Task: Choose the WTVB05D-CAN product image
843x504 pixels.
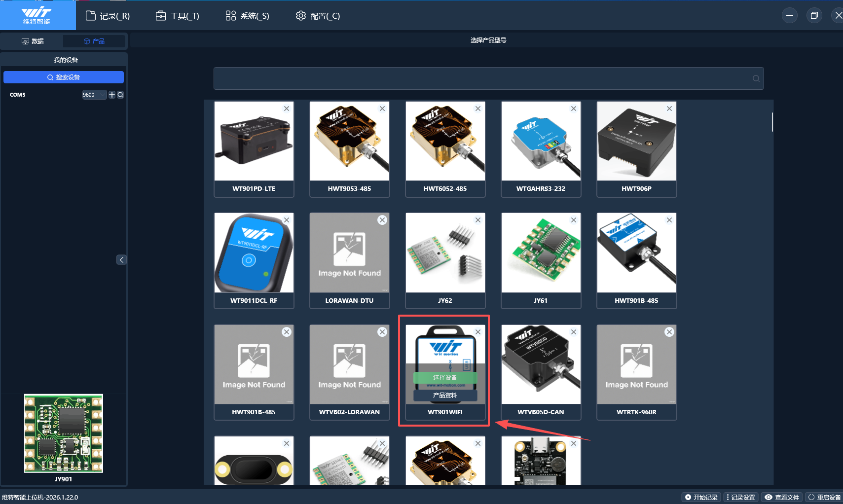Action: [541, 364]
